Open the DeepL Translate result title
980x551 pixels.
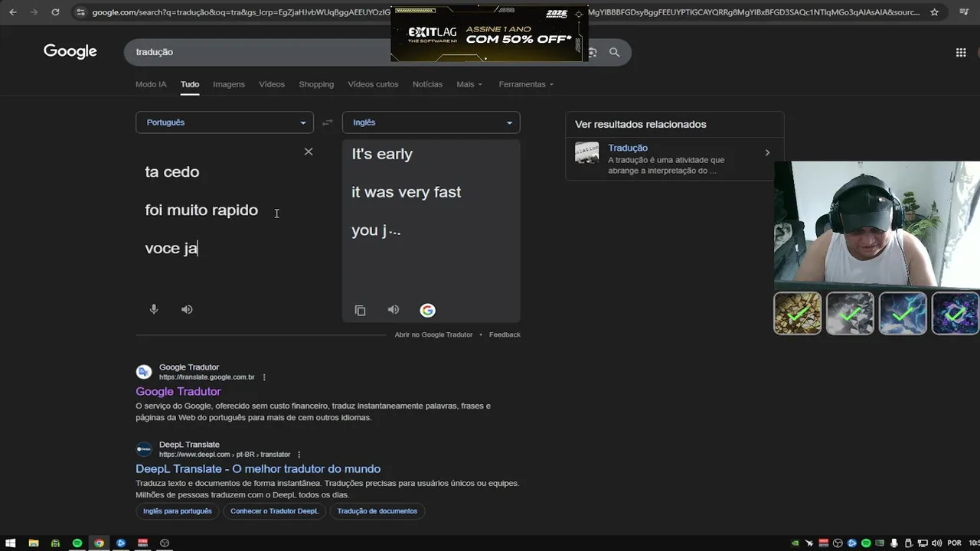click(x=258, y=468)
